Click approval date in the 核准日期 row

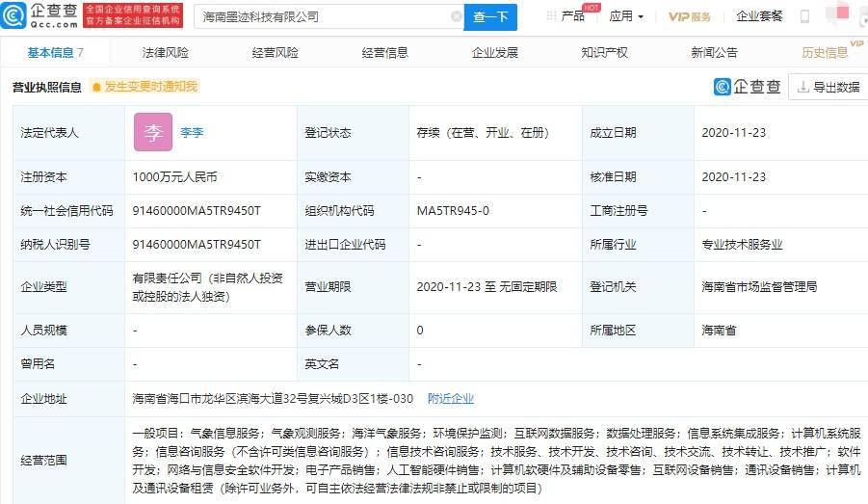[x=733, y=176]
